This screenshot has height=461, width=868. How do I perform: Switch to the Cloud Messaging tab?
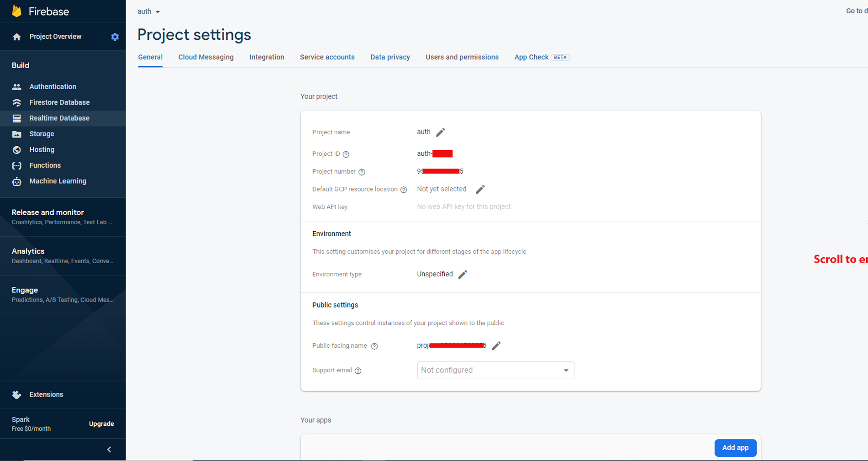[x=206, y=57]
